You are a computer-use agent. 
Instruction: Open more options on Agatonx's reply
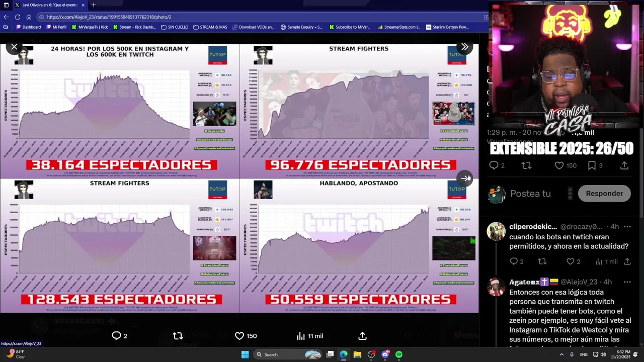tap(627, 282)
